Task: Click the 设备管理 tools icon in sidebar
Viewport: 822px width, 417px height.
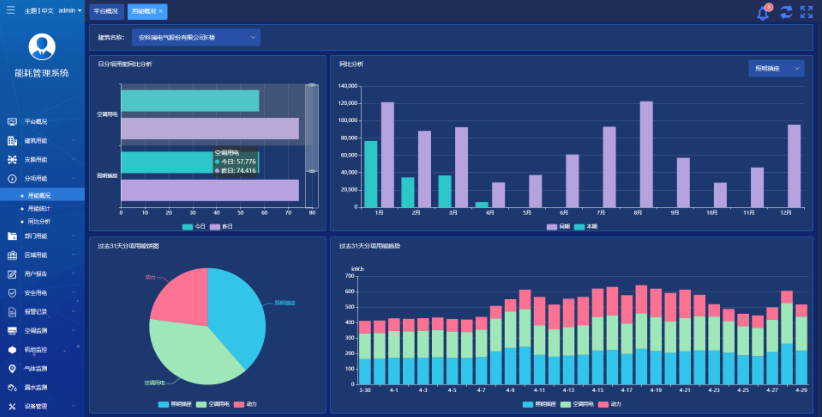Action: (x=12, y=406)
